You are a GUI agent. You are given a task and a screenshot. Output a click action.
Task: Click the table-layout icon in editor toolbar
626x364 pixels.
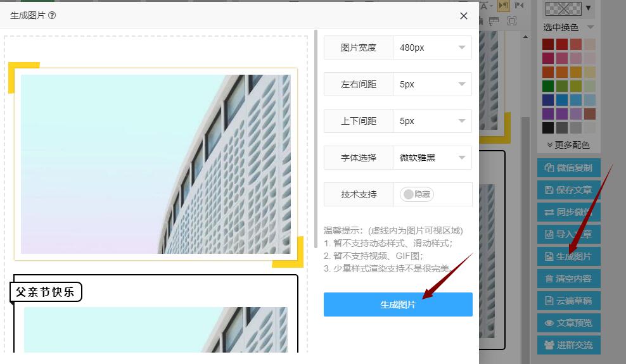pyautogui.click(x=494, y=21)
